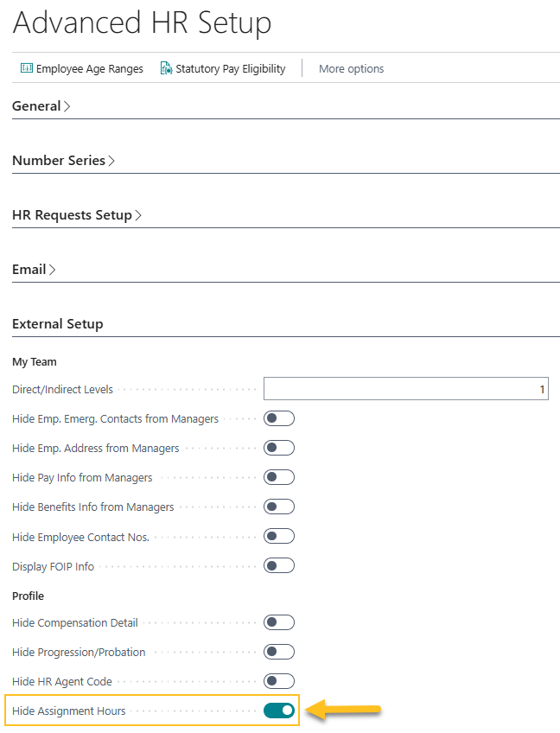This screenshot has height=733, width=560.
Task: Turn on Display FOIP Info
Action: (x=278, y=564)
